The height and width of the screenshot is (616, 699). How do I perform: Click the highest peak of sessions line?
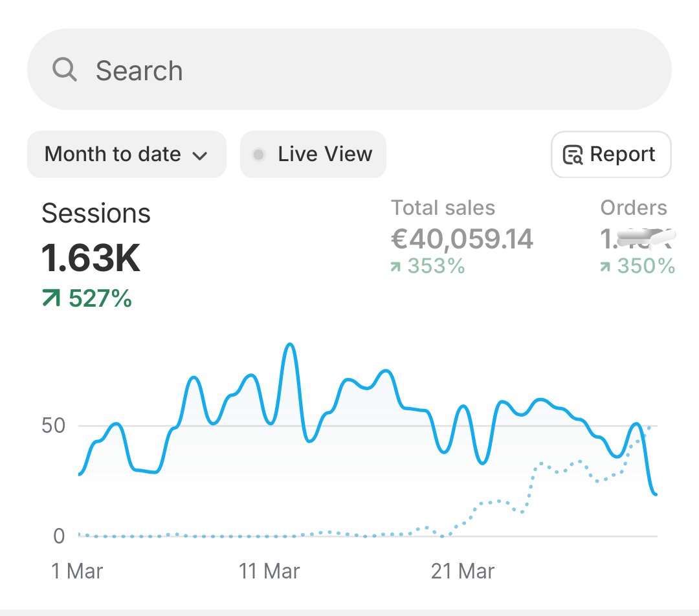pos(290,344)
